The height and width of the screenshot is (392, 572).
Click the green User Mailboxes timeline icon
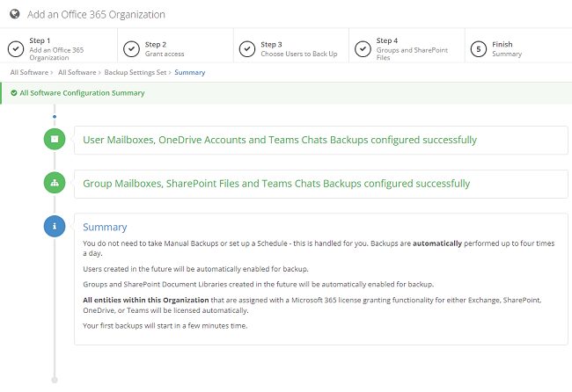[55, 139]
